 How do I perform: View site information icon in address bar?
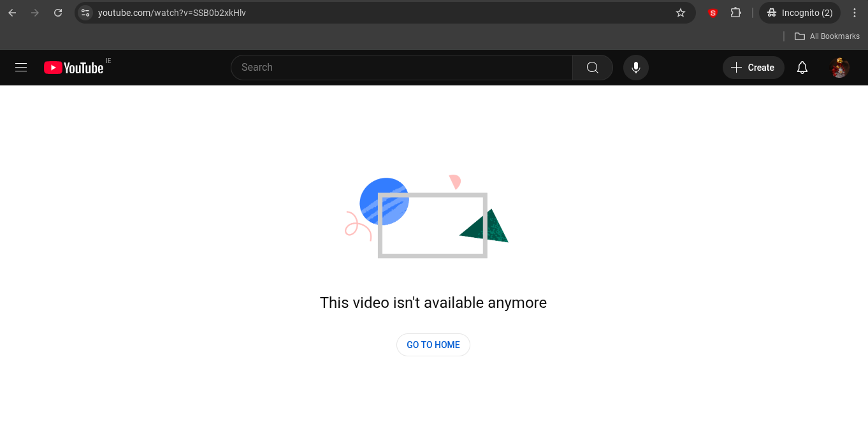click(85, 13)
